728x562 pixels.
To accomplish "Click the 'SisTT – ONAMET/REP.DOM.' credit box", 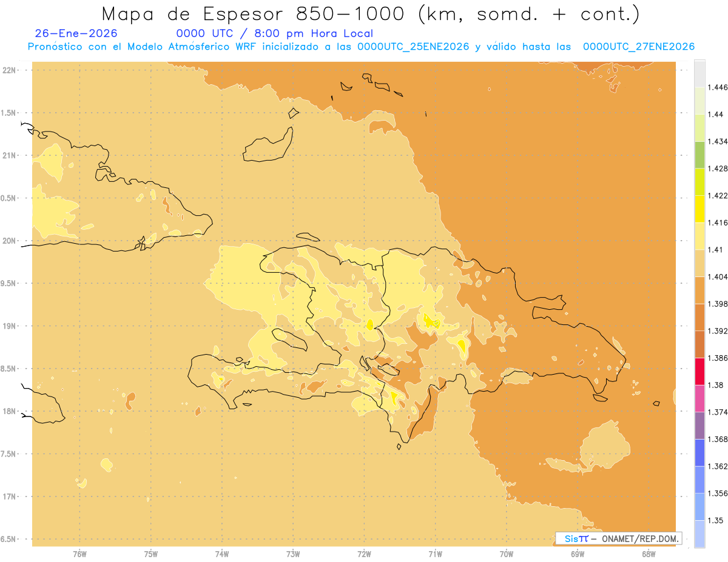I will [x=619, y=538].
